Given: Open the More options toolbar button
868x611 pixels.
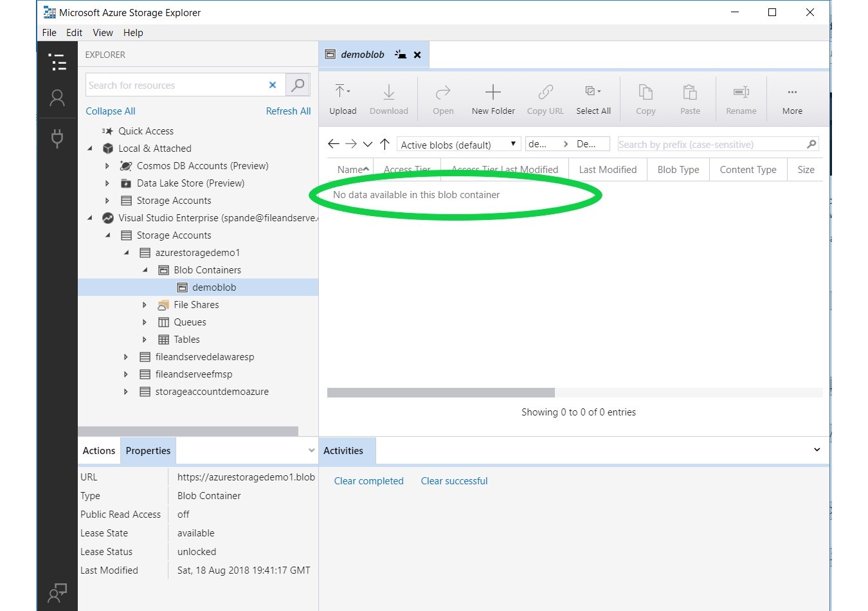Looking at the screenshot, I should pos(792,100).
